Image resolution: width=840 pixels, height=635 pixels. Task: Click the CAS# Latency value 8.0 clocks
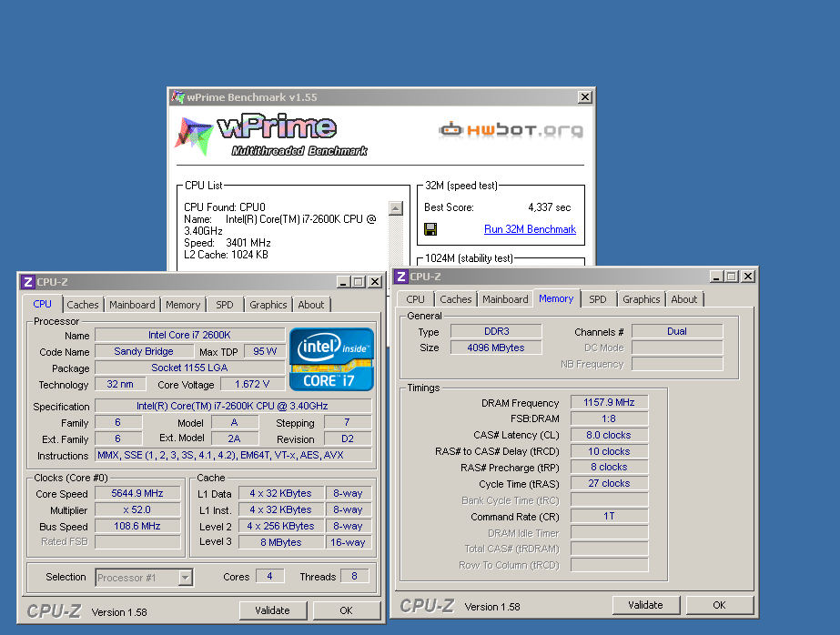pyautogui.click(x=610, y=435)
